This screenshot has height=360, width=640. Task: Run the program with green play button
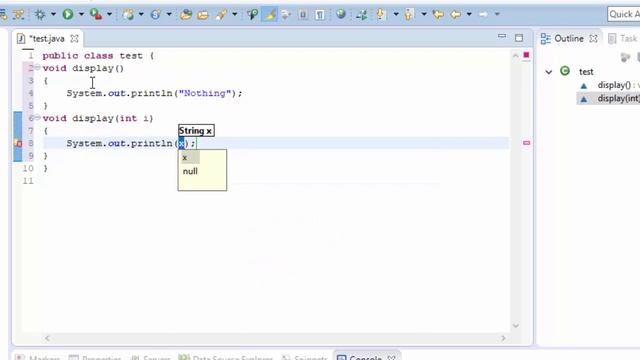click(x=68, y=15)
